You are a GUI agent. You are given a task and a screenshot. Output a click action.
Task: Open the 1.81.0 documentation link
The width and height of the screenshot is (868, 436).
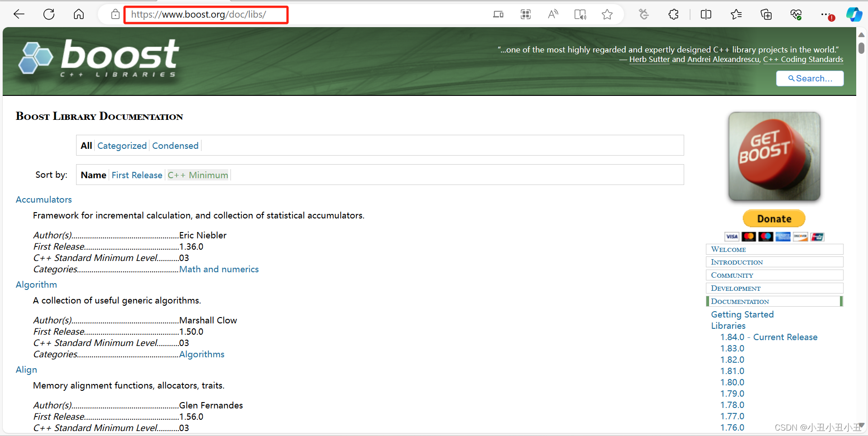tap(732, 371)
